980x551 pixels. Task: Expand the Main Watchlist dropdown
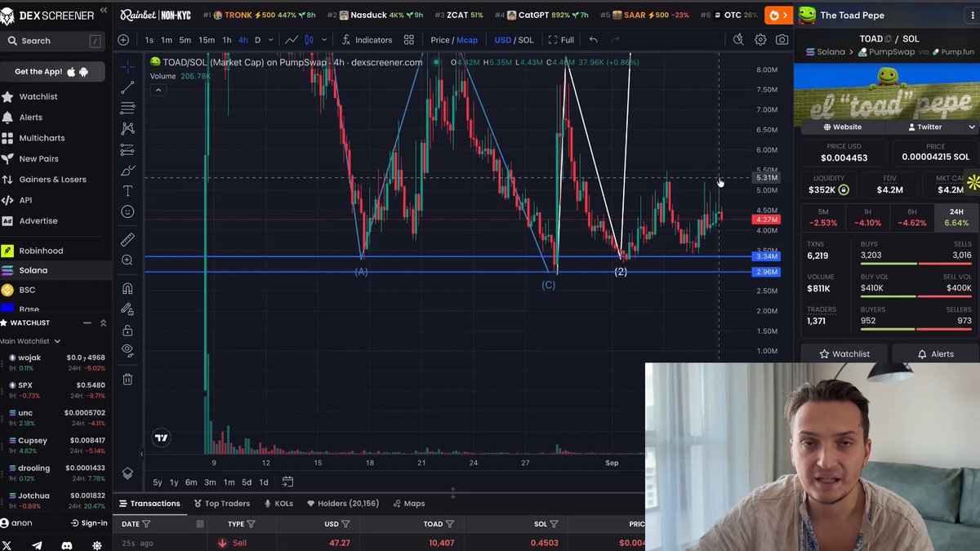[29, 341]
